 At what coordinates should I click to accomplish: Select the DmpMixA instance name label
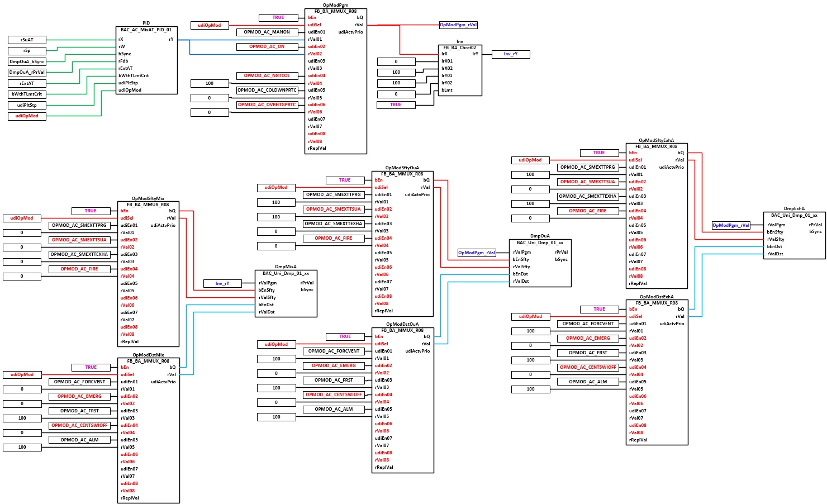(x=286, y=267)
